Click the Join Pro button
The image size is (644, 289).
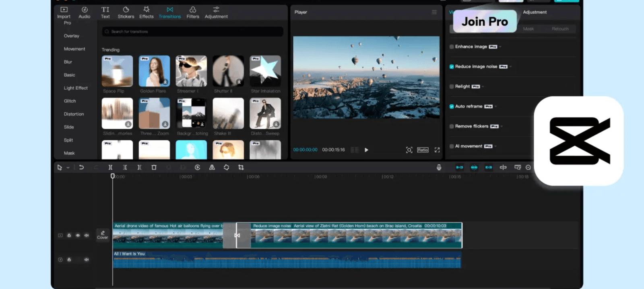[485, 21]
